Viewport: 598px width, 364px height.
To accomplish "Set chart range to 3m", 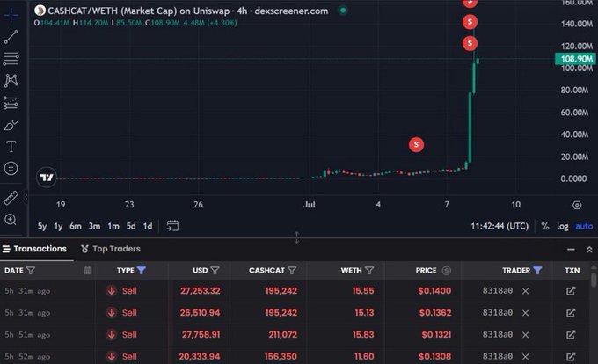I will (x=94, y=226).
